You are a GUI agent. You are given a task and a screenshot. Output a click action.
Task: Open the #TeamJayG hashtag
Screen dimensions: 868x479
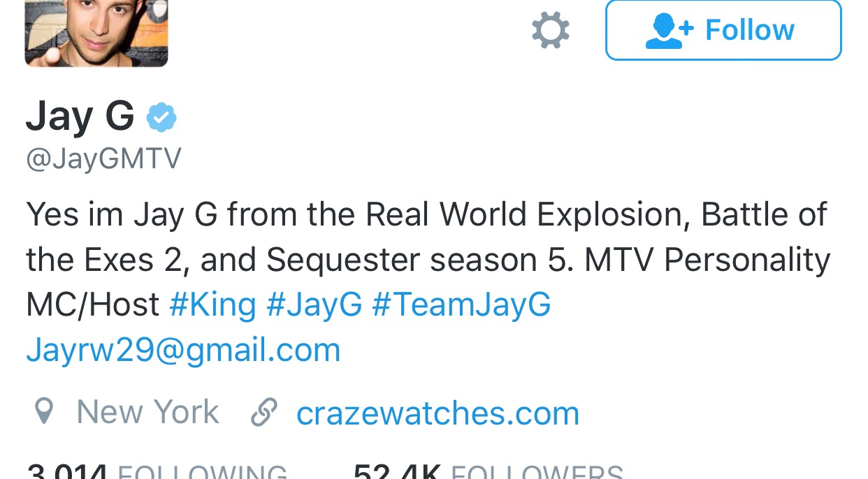(x=461, y=305)
